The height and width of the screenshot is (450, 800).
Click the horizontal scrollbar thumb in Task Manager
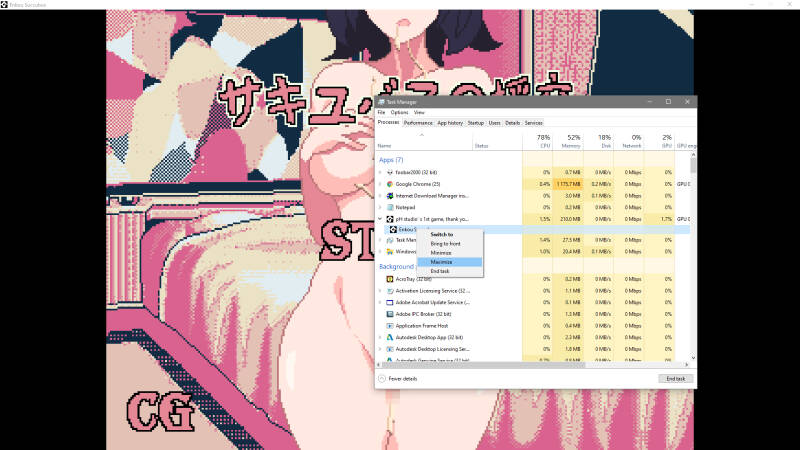(483, 365)
